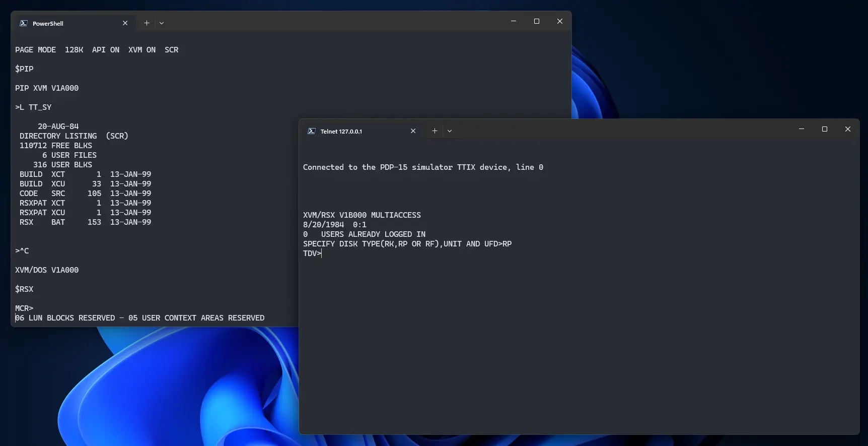868x446 pixels.
Task: Add a new tab in the Telnet window
Action: pyautogui.click(x=435, y=131)
